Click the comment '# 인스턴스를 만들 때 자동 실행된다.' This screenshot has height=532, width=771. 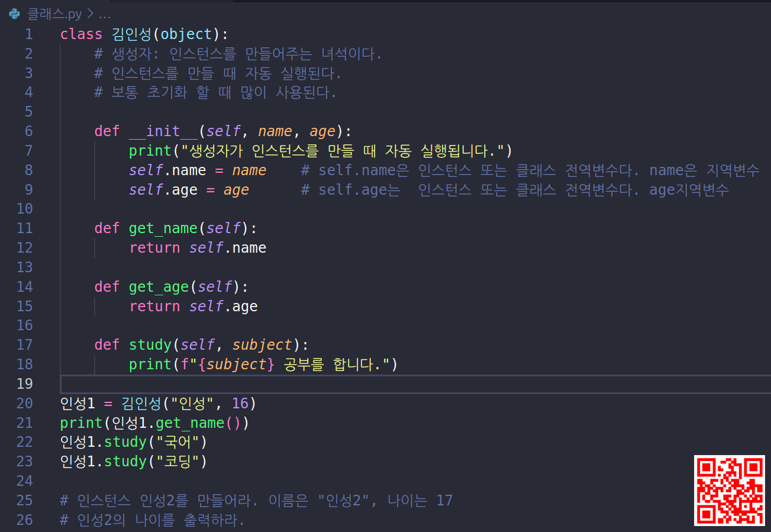218,73
